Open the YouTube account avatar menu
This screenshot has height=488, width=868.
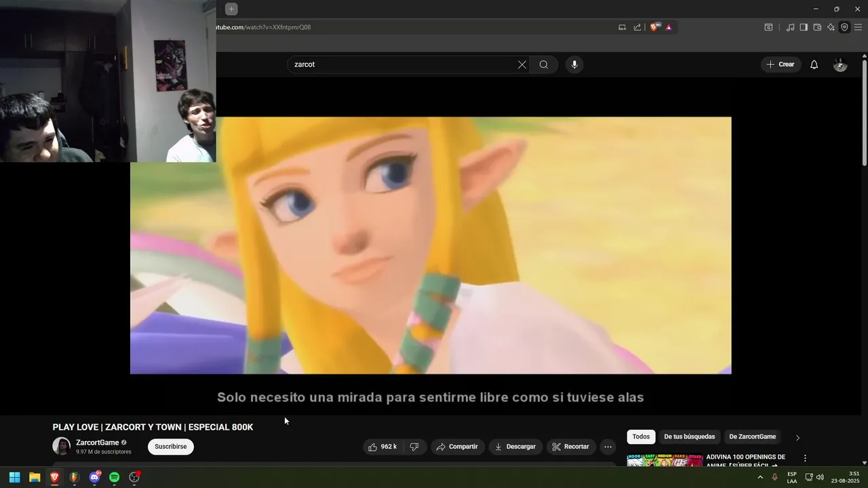pos(840,64)
